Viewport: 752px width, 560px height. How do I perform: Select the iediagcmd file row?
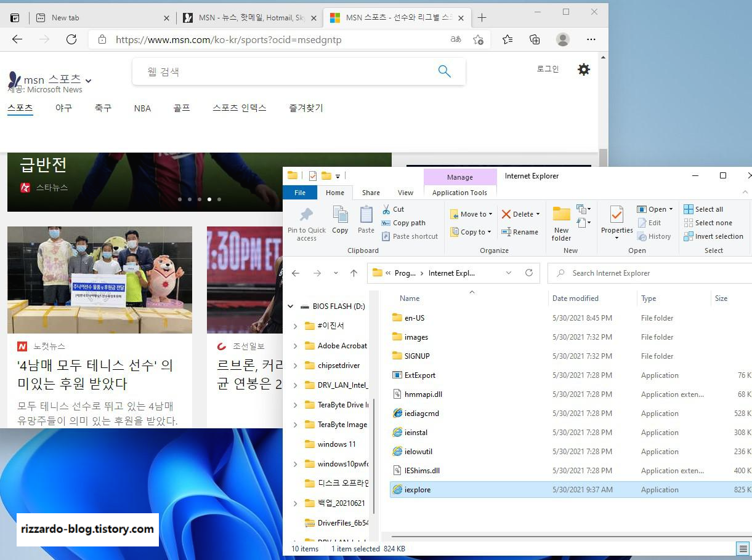(571, 414)
